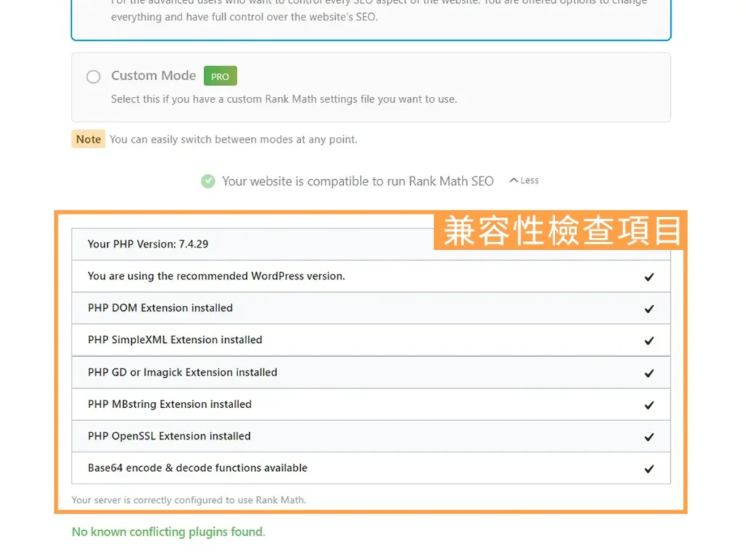The height and width of the screenshot is (560, 746).
Task: Select the Custom Mode radio button
Action: click(x=93, y=76)
